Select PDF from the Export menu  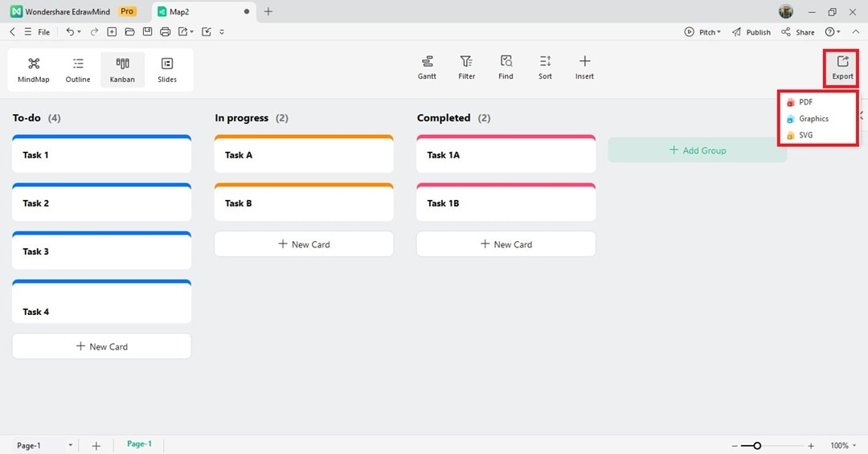coord(805,102)
